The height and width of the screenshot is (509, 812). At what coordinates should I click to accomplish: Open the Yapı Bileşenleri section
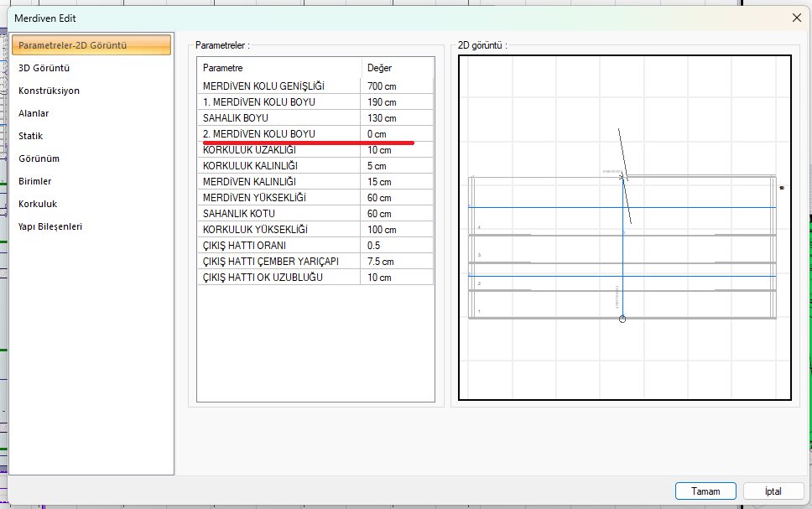point(50,226)
